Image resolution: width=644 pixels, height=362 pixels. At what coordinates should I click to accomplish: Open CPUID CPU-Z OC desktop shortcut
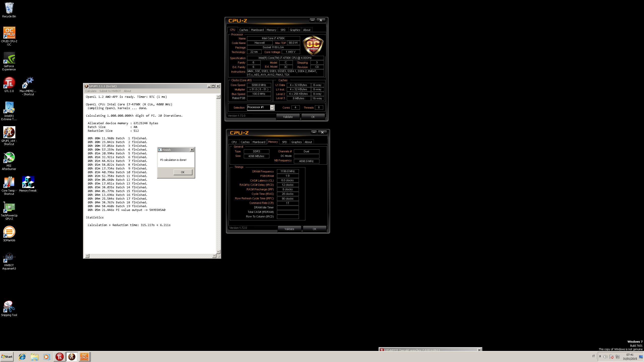click(x=9, y=36)
